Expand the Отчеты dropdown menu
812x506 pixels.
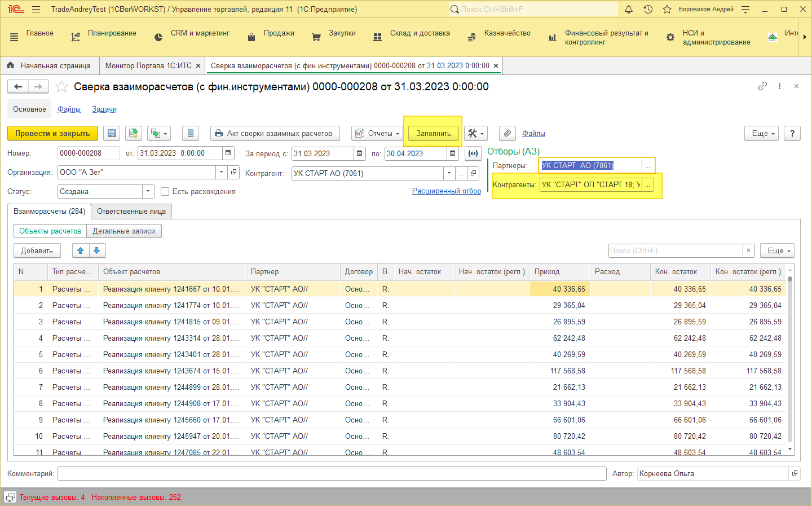[x=376, y=133]
